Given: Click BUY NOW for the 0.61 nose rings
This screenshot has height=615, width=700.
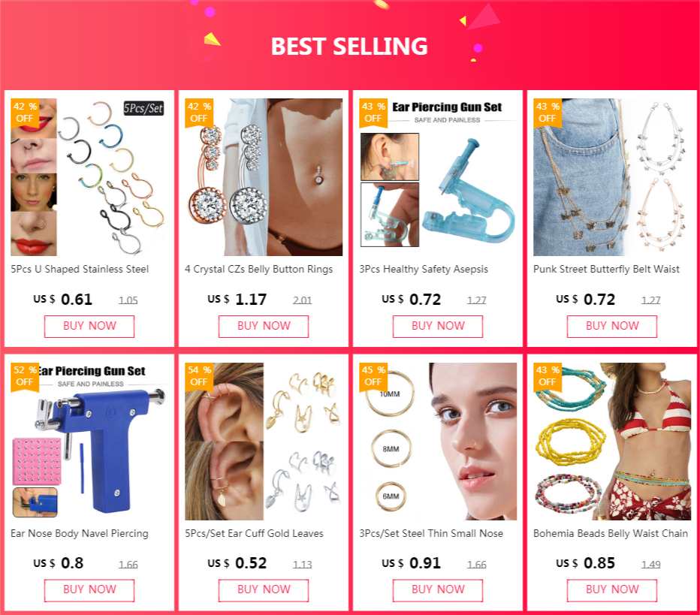Looking at the screenshot, I should (89, 326).
